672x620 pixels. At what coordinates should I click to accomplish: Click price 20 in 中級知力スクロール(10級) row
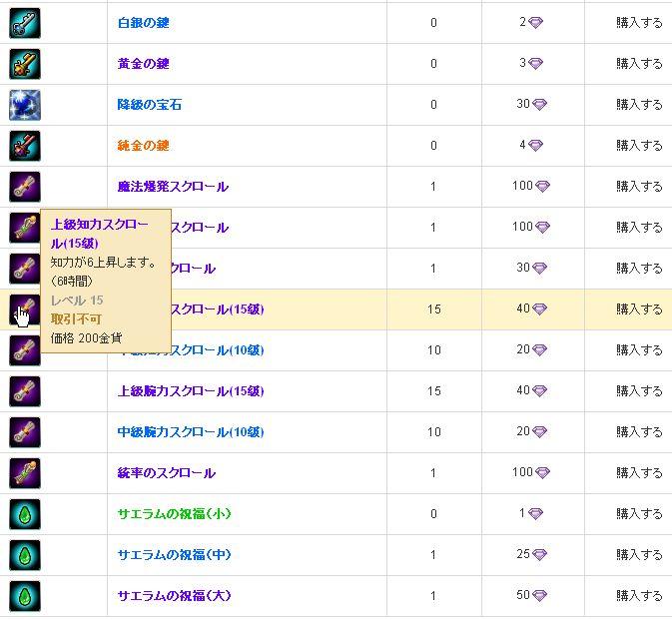click(523, 349)
